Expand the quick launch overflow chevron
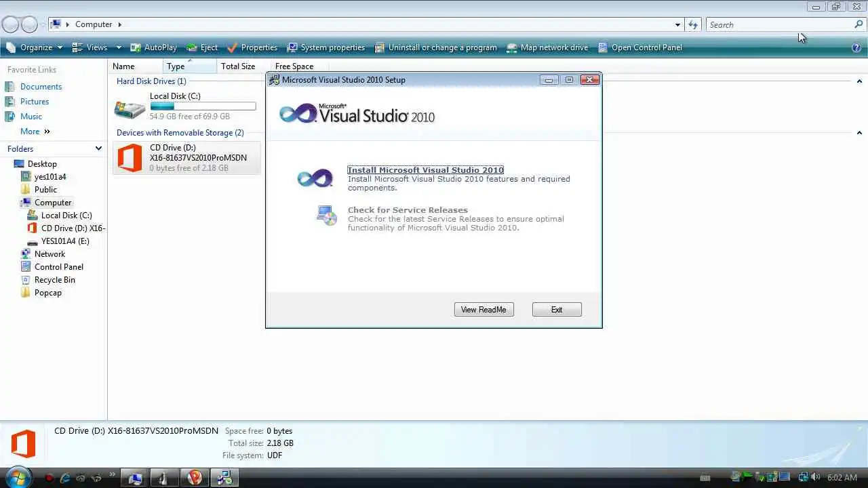Image resolution: width=868 pixels, height=488 pixels. [112, 475]
